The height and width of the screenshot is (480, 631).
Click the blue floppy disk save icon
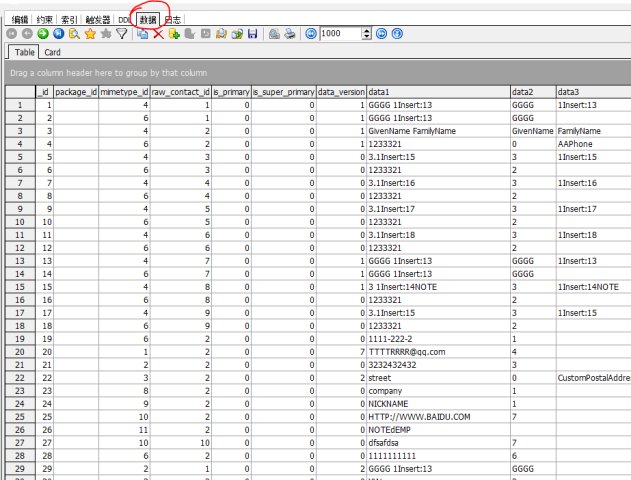point(253,34)
